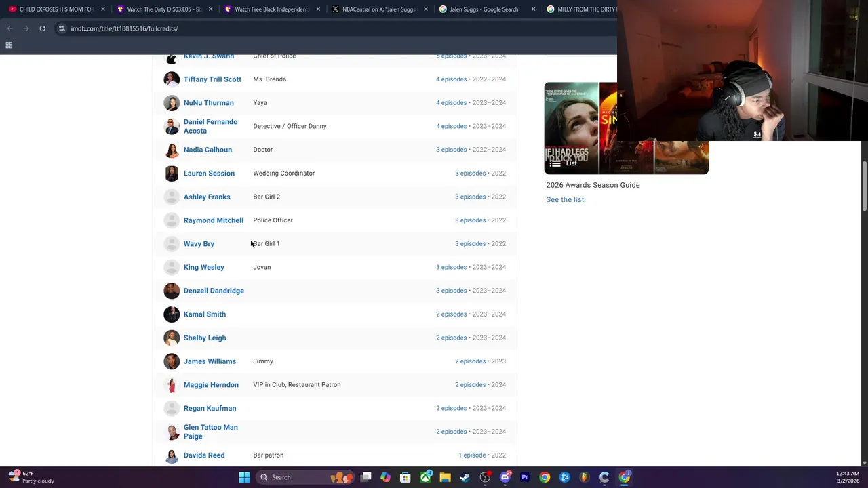Click the taskbar Search box
Viewport: 868px width, 488px height.
point(304,477)
